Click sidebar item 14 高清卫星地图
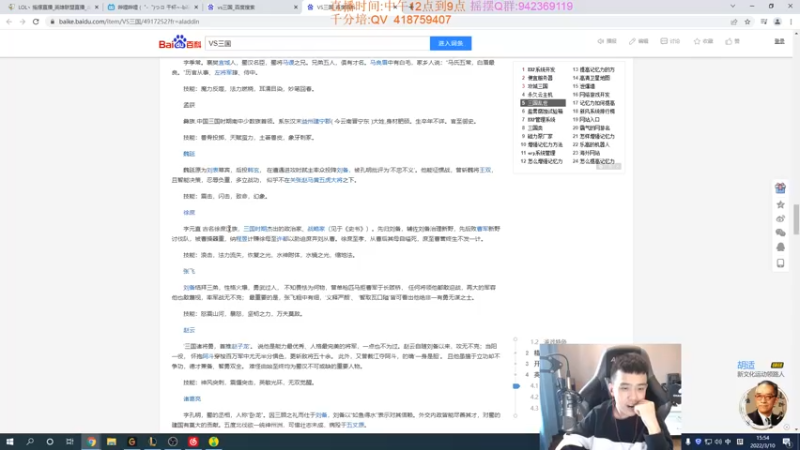 [591, 78]
